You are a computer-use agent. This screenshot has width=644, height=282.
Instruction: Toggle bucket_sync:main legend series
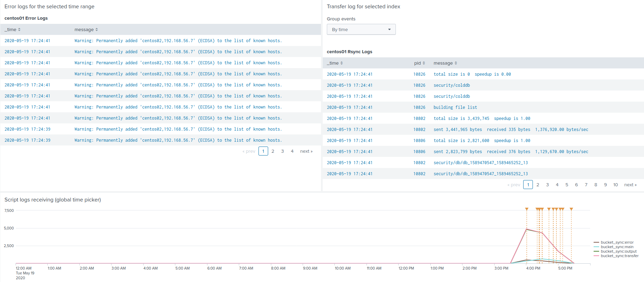click(614, 247)
